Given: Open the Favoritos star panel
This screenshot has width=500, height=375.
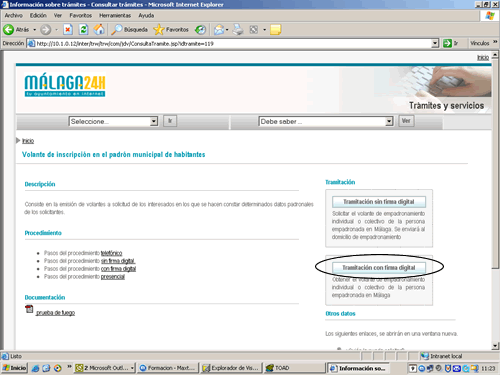Looking at the screenshot, I should coord(171,30).
